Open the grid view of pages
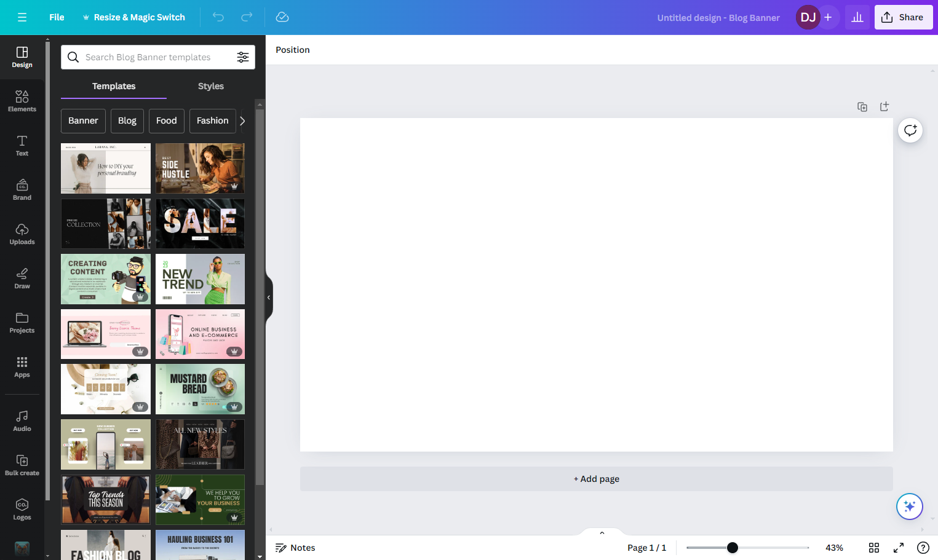Viewport: 938px width, 560px height. (874, 548)
